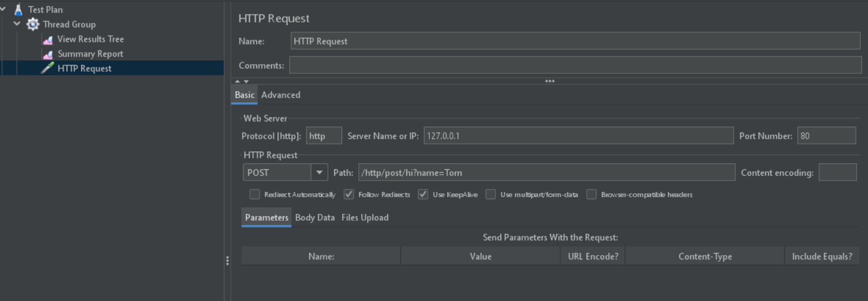Click the Thread Group gear icon
Screen dimensions: 868x301
coord(33,24)
